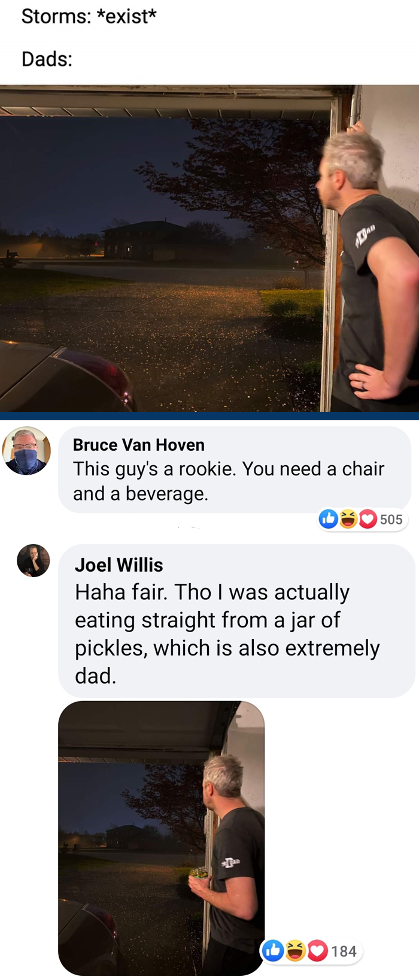Open Joel's pickle jar photo attachment

(x=161, y=838)
